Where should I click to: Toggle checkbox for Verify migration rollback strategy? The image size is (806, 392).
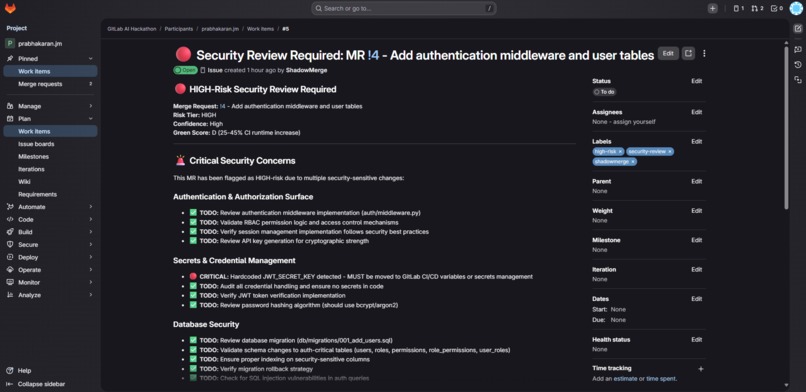193,368
